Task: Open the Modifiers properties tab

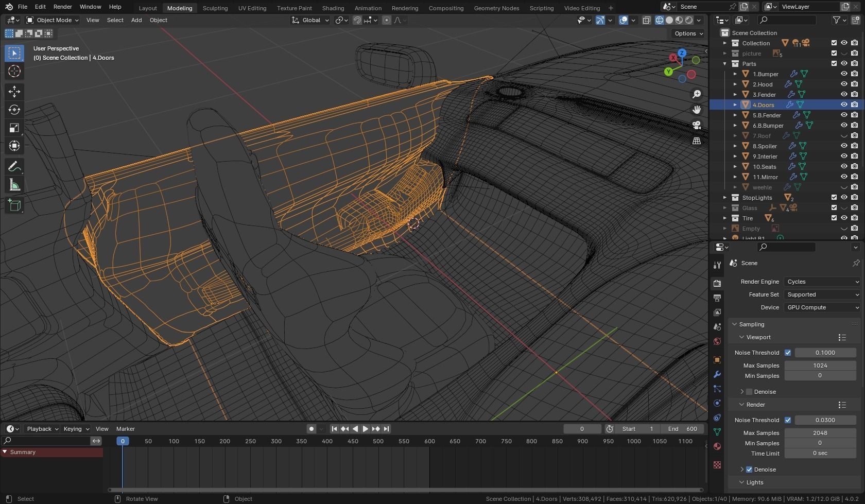Action: (x=717, y=374)
